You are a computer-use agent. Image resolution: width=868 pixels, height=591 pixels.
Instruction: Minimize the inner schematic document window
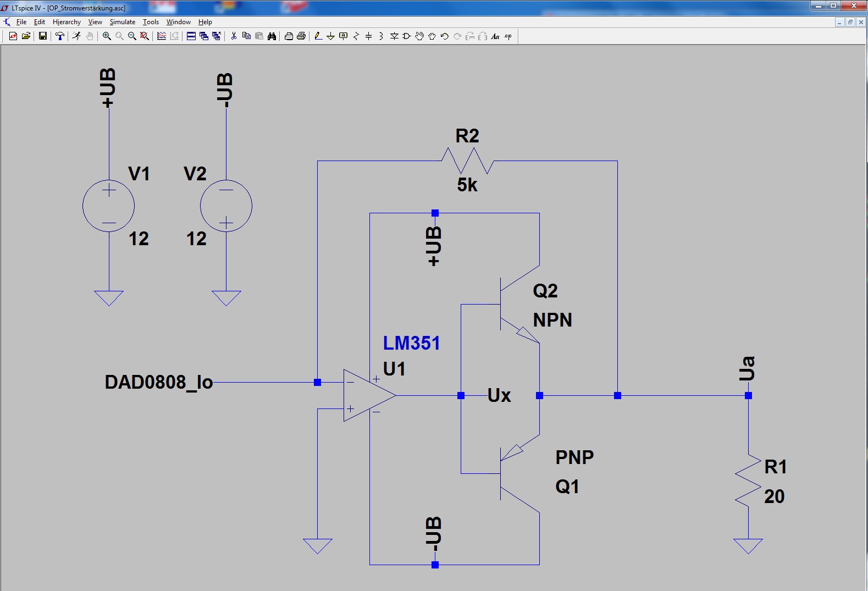(x=839, y=22)
